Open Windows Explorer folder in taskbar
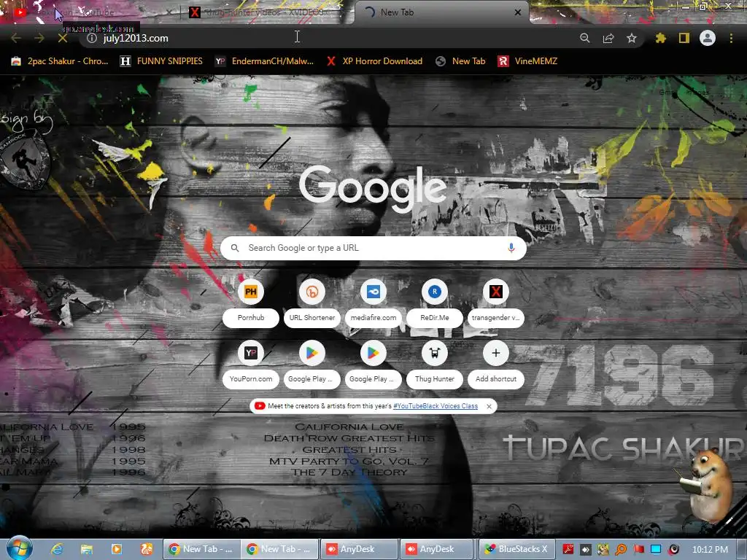747x560 pixels. point(86,549)
